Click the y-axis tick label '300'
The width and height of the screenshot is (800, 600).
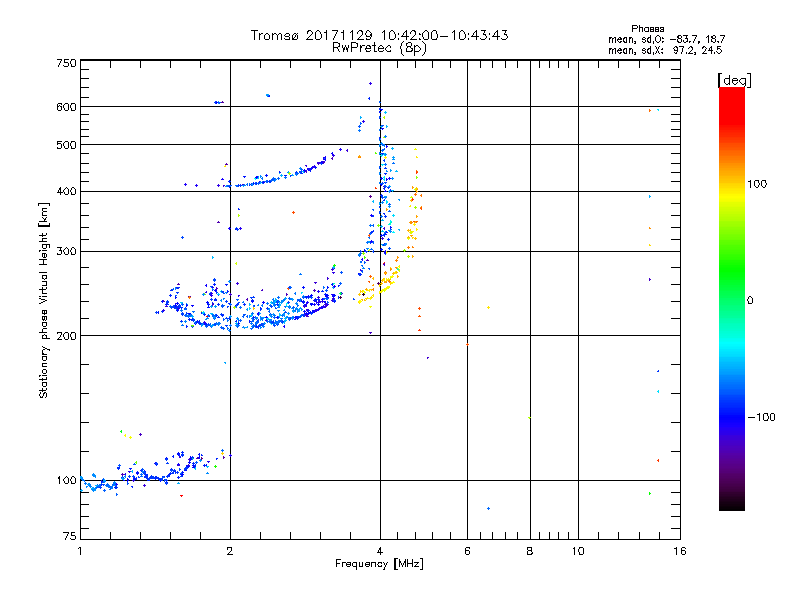[67, 252]
